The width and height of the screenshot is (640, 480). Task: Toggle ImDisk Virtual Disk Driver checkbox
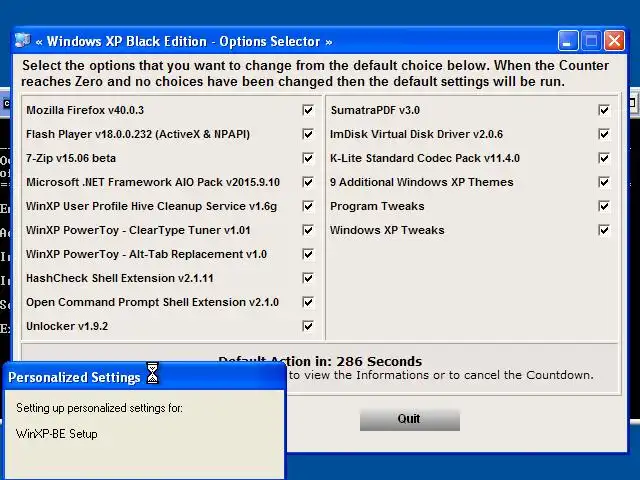604,134
